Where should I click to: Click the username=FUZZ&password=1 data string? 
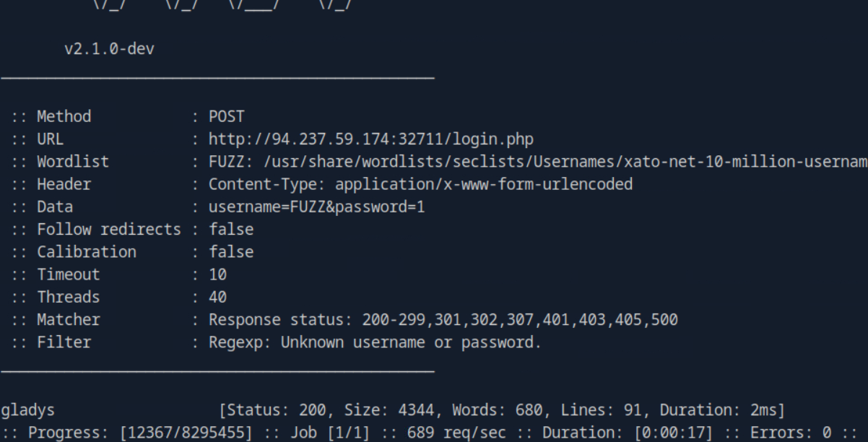[317, 207]
